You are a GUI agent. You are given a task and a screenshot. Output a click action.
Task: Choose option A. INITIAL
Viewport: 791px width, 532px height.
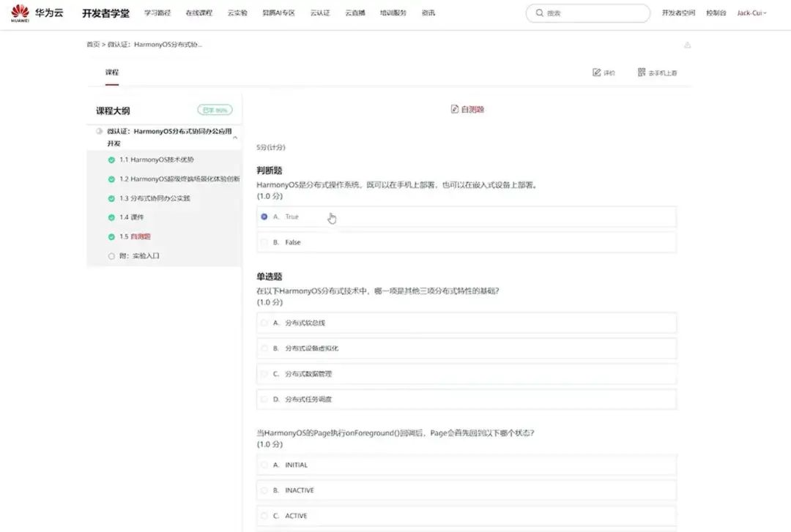point(466,465)
